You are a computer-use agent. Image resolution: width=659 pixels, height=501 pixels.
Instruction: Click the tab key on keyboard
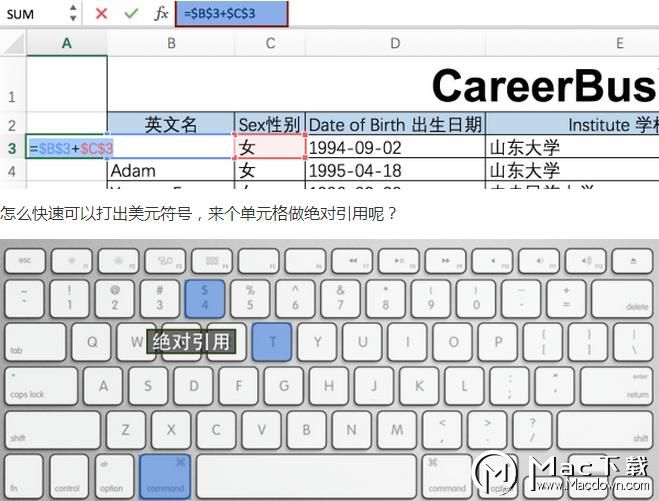coord(35,342)
